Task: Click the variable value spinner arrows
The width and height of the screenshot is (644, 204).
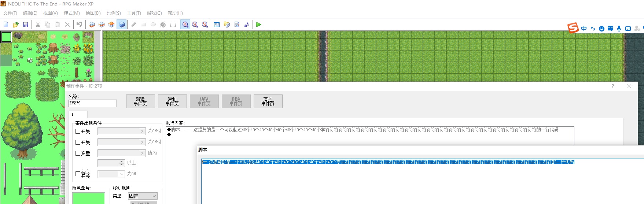Action: [x=122, y=163]
